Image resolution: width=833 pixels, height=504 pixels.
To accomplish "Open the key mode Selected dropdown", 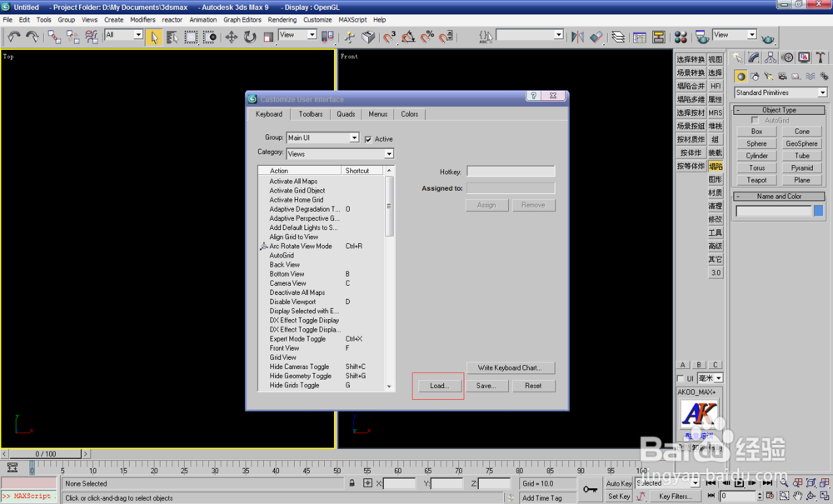I will (x=667, y=483).
